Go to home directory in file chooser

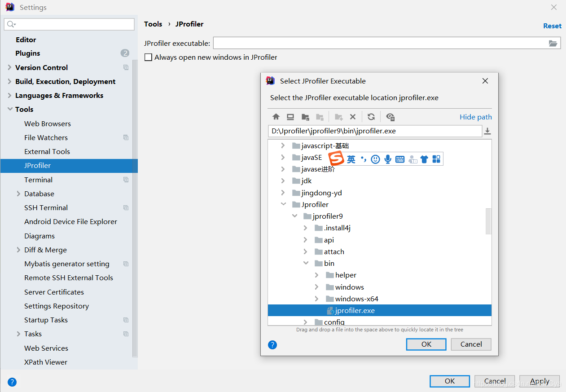coord(276,117)
